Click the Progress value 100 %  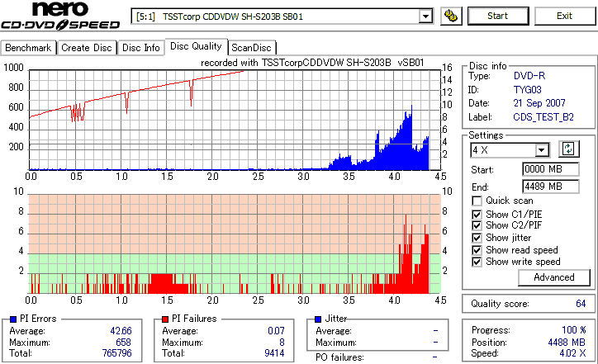point(574,330)
